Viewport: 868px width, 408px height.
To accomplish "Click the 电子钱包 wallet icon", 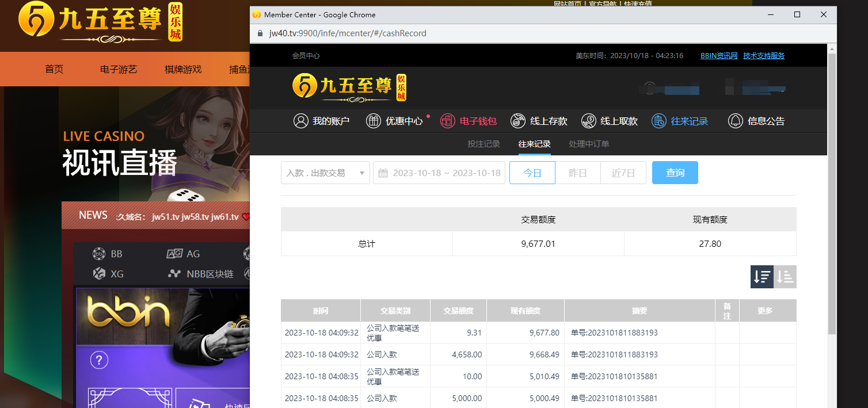I will tap(448, 121).
